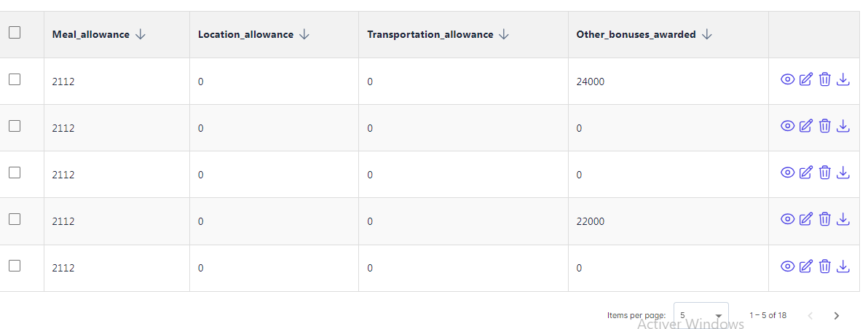Go to the next page
Screen dimensions: 868x329
point(836,315)
